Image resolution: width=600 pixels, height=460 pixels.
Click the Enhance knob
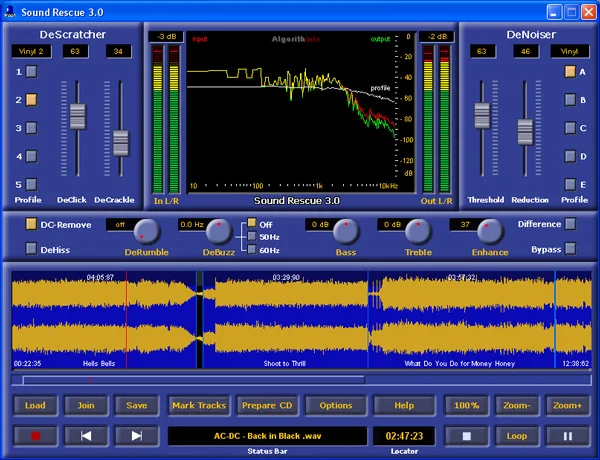click(x=490, y=232)
